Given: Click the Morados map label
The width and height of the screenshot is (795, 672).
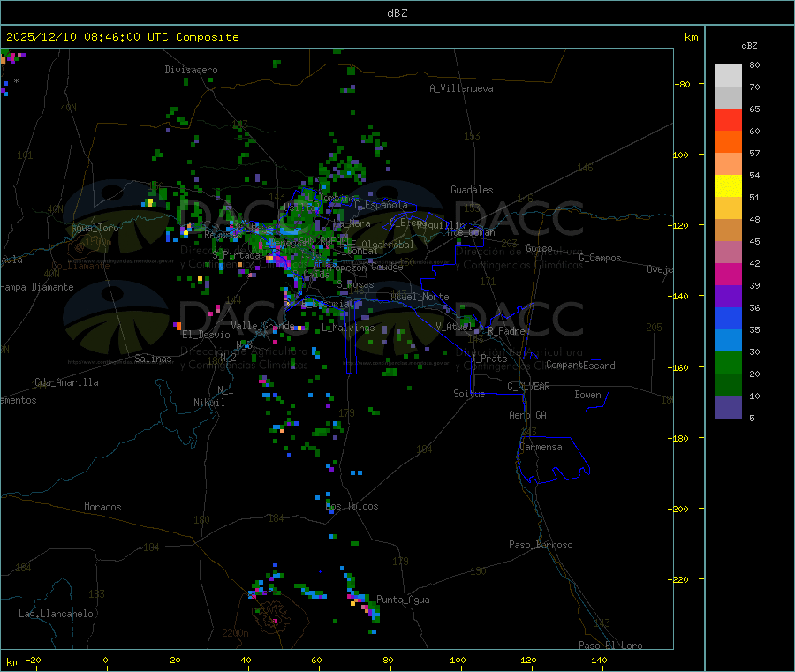Looking at the screenshot, I should click(x=102, y=507).
